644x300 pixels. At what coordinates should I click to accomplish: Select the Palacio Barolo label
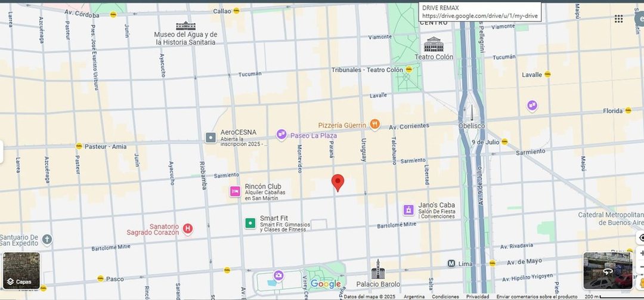[378, 284]
